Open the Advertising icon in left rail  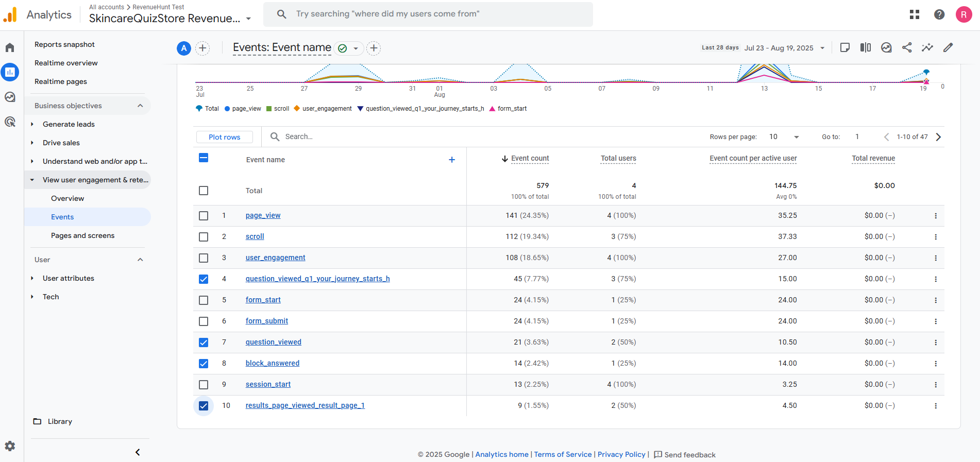(x=10, y=122)
